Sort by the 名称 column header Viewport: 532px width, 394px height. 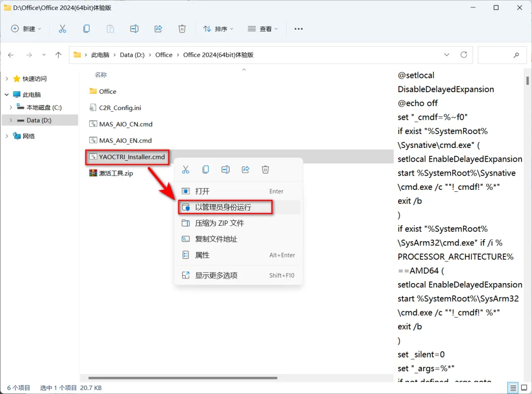point(101,75)
